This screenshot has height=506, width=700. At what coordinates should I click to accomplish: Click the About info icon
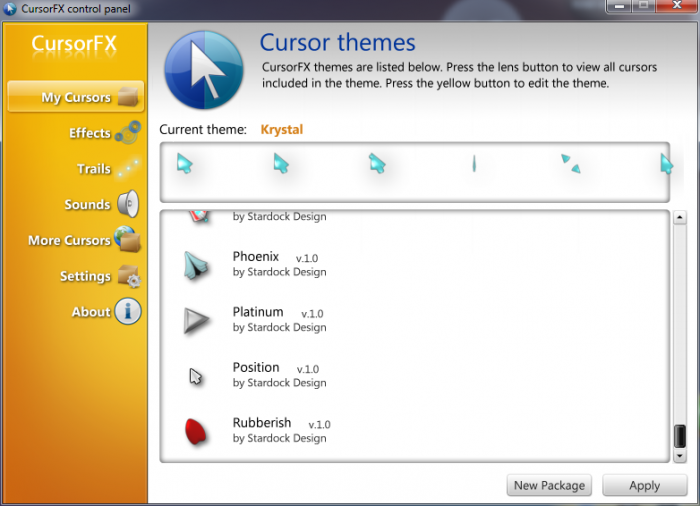pos(128,311)
